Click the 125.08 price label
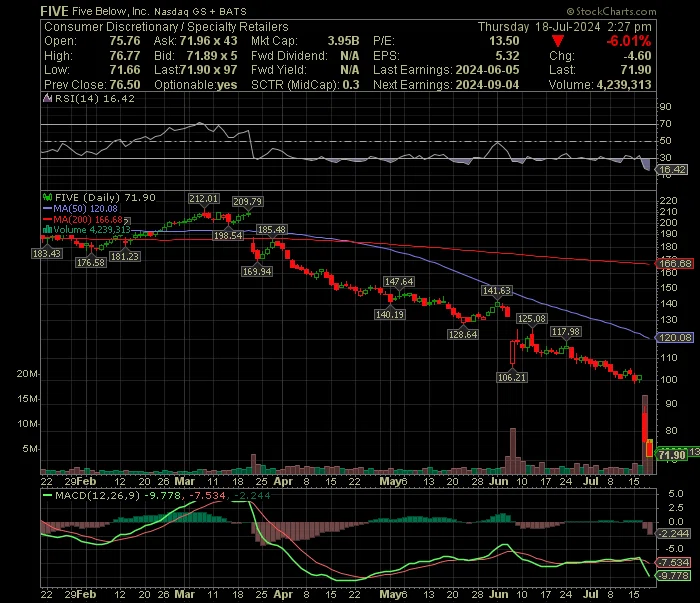 coord(532,319)
